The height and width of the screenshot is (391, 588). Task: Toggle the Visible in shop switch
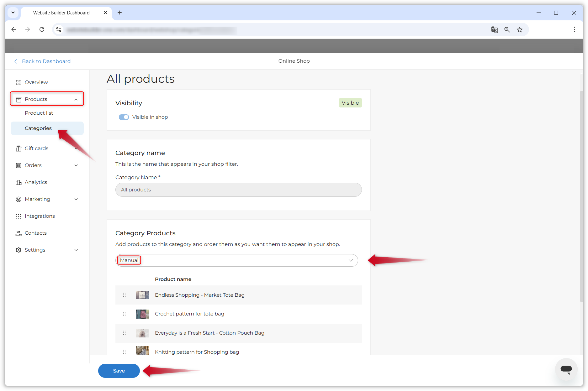click(124, 117)
